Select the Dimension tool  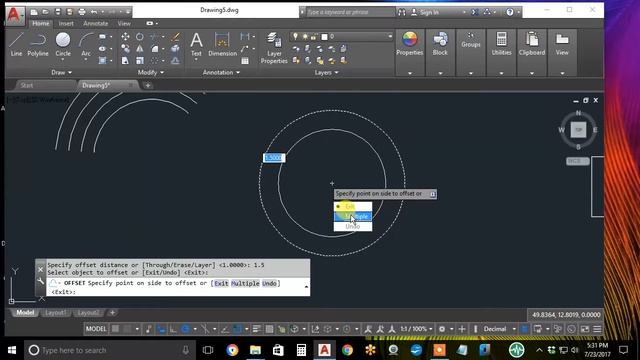click(222, 44)
